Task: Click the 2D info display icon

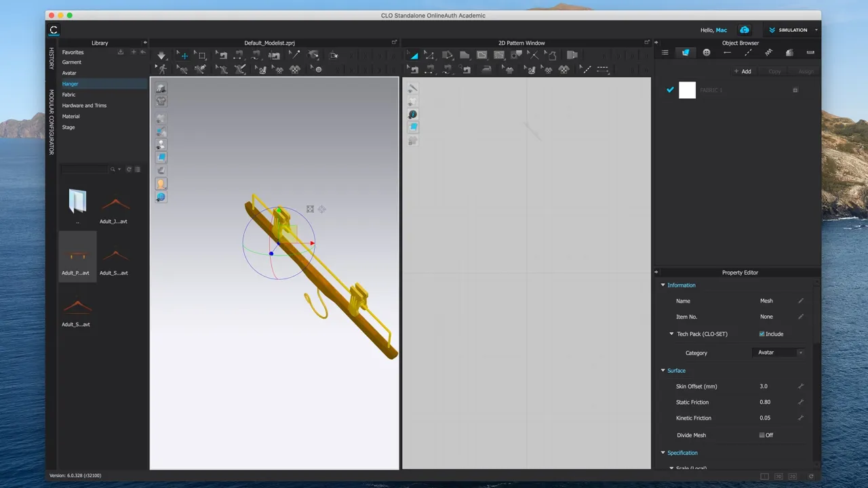Action: (413, 114)
